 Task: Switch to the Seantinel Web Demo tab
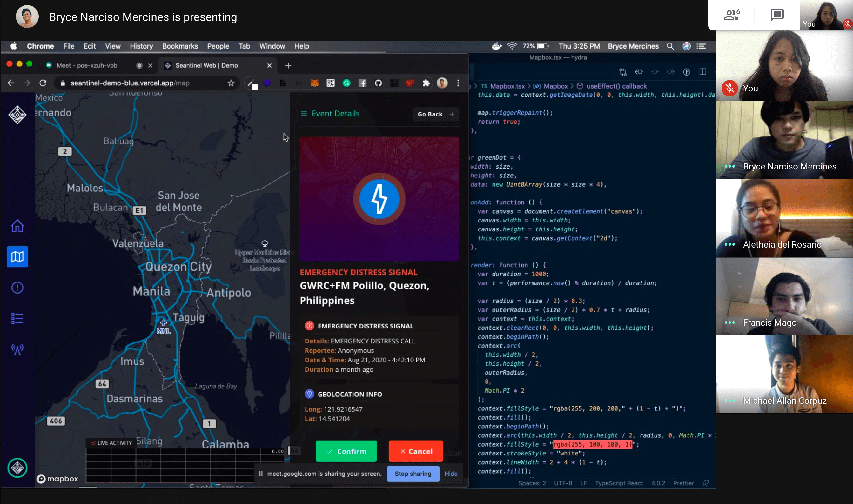pyautogui.click(x=206, y=65)
